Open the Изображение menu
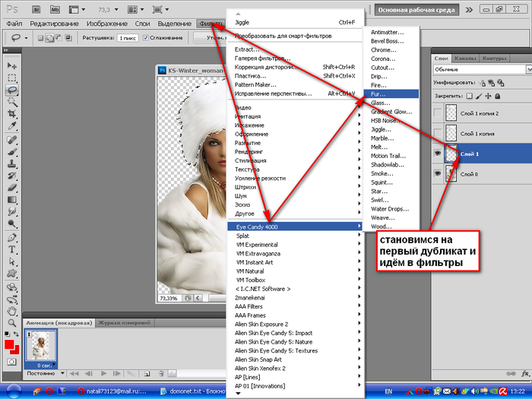 coord(107,24)
